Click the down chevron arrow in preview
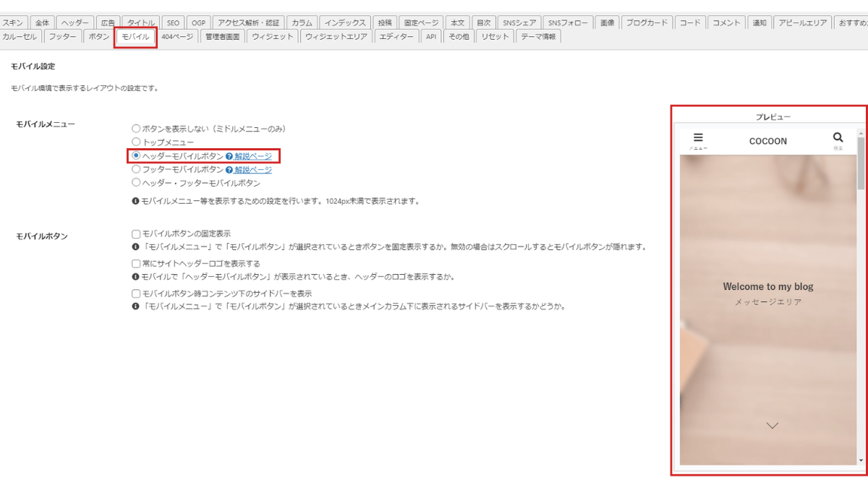The height and width of the screenshot is (488, 868). click(772, 425)
